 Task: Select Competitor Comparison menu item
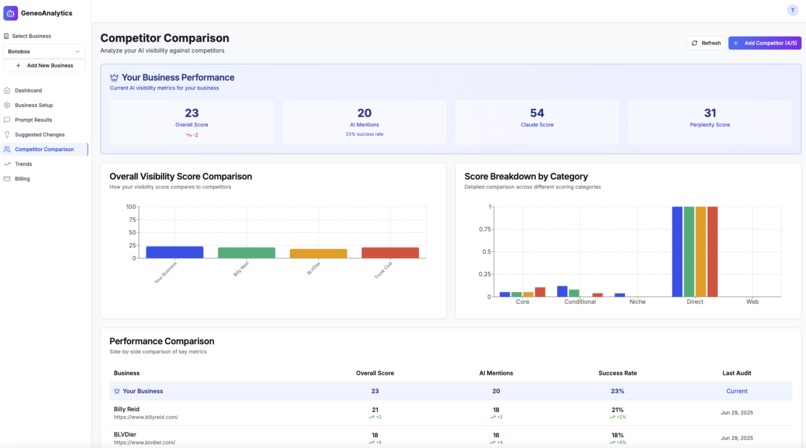tap(44, 150)
